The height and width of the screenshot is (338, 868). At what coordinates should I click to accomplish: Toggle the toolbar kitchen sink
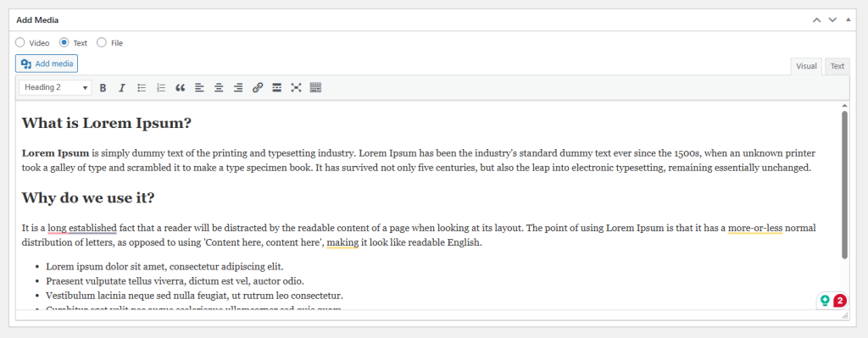click(315, 87)
